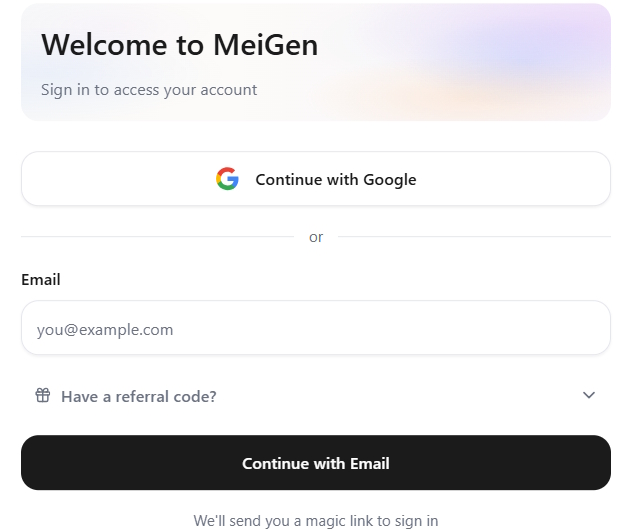Screen dimensions: 634x530
Task: Click "Sign in to access your account" subtitle
Action: coord(149,90)
